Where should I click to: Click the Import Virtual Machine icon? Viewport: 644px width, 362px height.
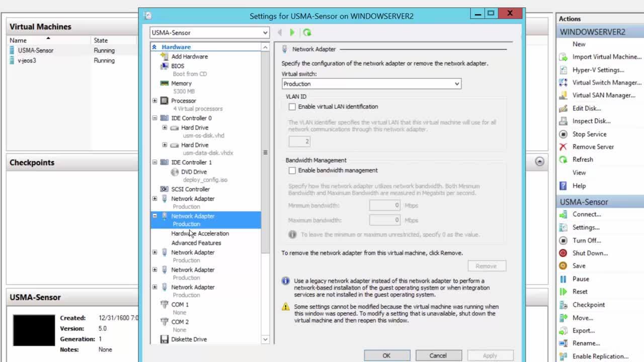point(563,57)
